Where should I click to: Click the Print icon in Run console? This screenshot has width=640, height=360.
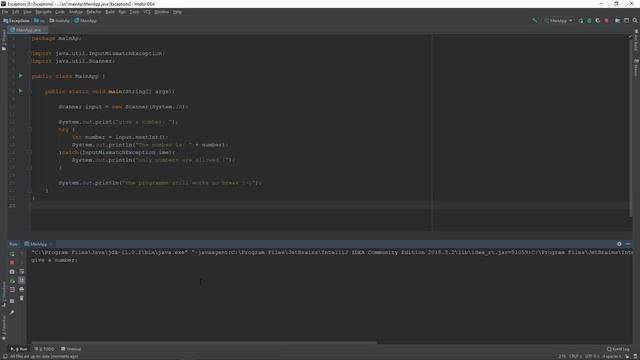(x=22, y=289)
